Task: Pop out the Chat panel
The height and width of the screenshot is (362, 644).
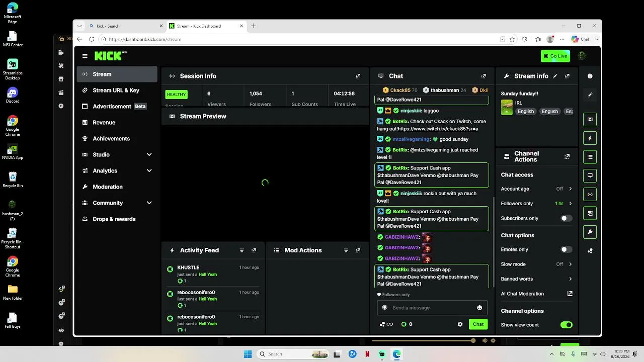Action: (x=484, y=76)
